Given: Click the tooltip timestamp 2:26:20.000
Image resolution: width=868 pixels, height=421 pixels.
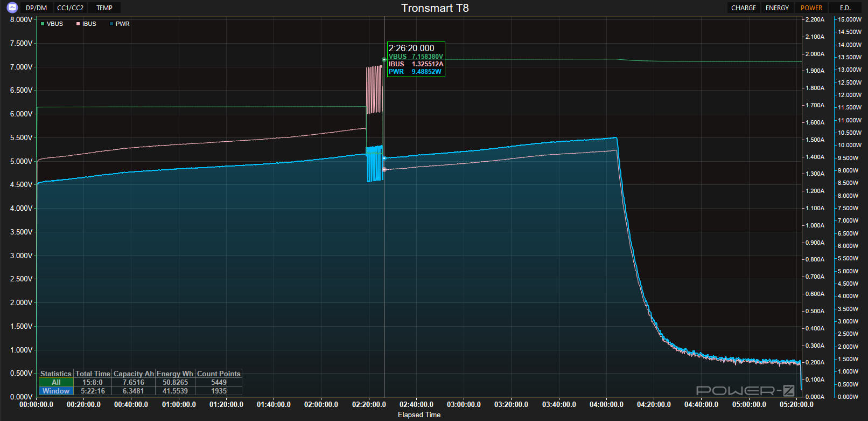Looking at the screenshot, I should 411,48.
